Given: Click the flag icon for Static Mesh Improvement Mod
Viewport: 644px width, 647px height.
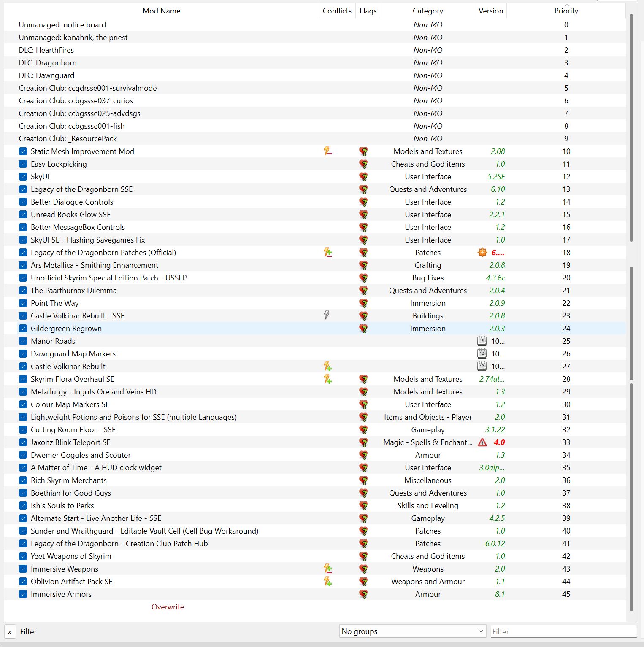Looking at the screenshot, I should point(363,151).
